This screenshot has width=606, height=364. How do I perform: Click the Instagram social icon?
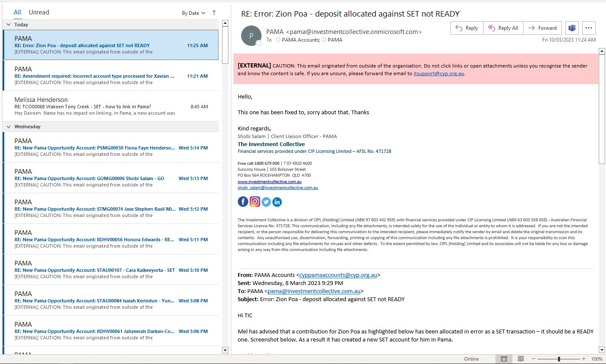(255, 202)
